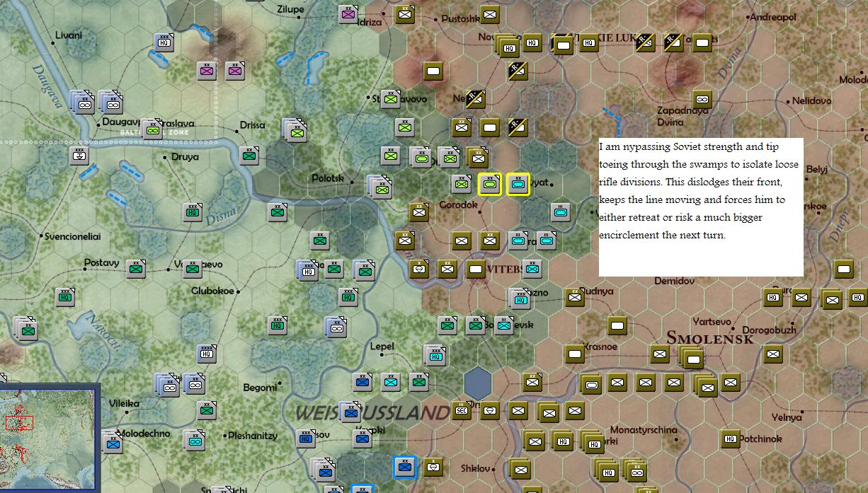
Task: Select the green infantry division east of Postavy
Action: pos(136,268)
